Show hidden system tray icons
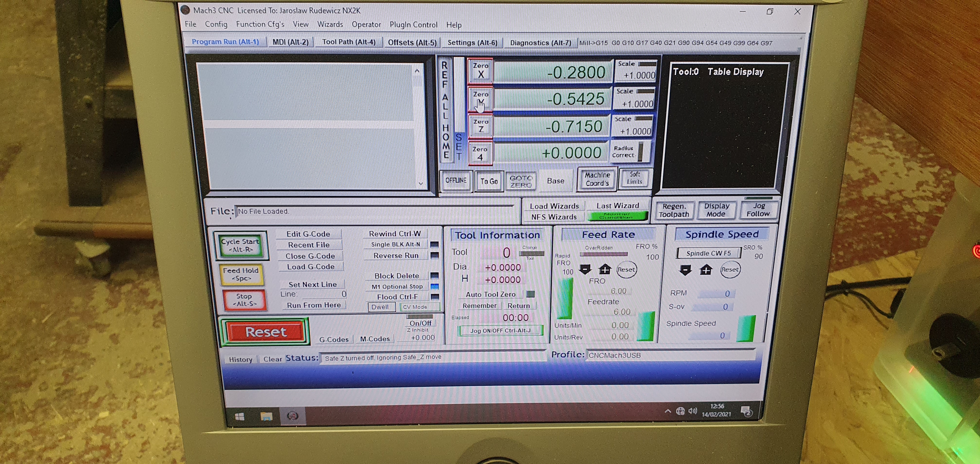 [668, 411]
